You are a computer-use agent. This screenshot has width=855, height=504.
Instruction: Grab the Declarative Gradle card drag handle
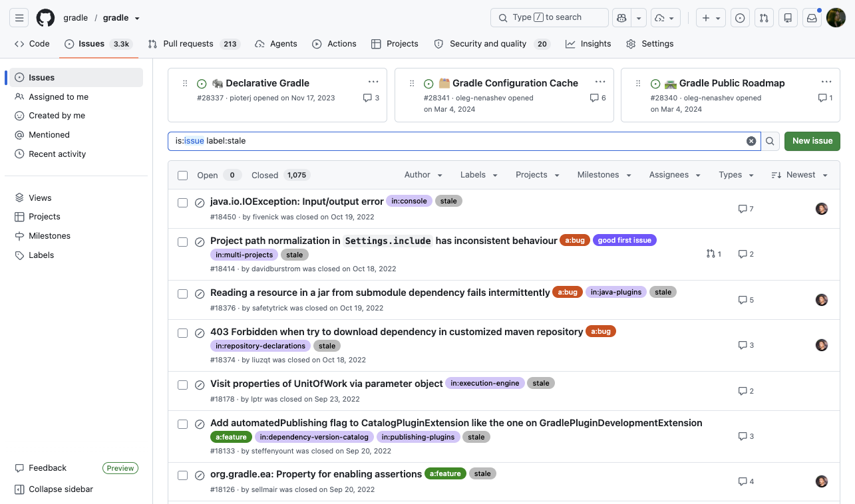[185, 83]
